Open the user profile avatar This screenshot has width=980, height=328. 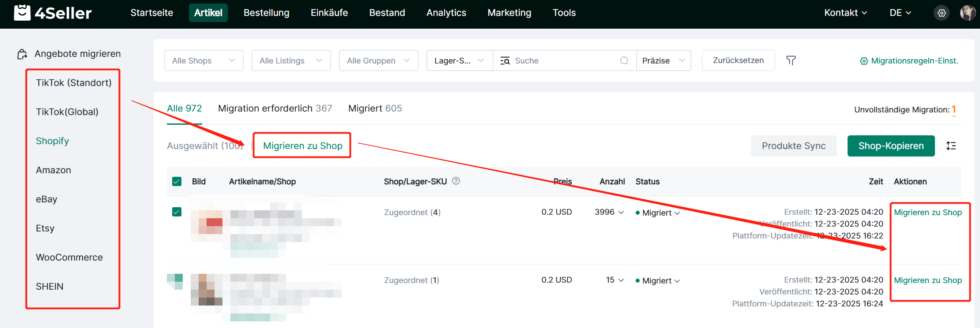click(967, 13)
